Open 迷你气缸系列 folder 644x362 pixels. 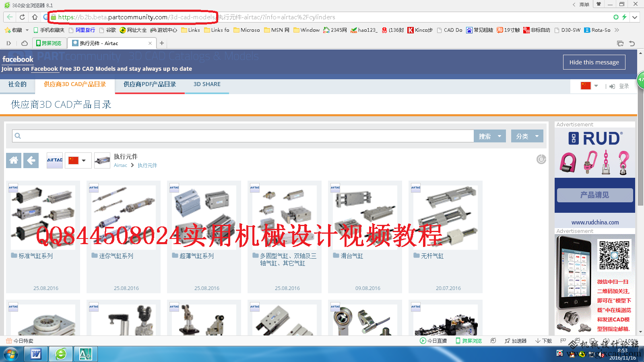pos(116,256)
